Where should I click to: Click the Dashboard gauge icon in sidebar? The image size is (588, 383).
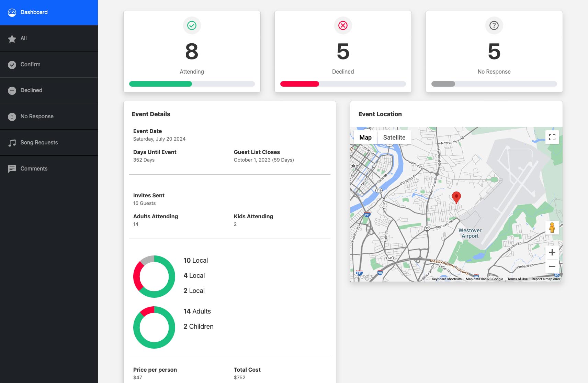tap(12, 12)
